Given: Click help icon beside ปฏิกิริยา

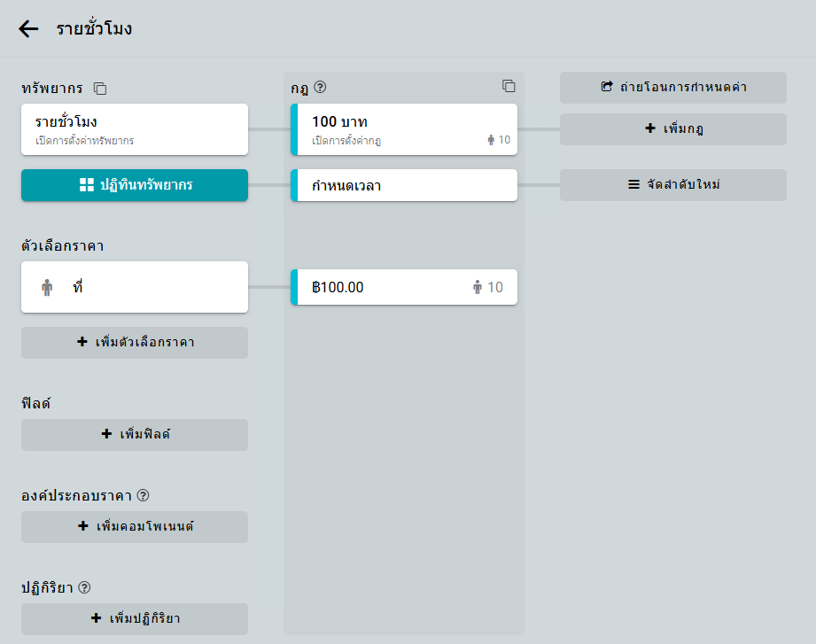Looking at the screenshot, I should click(85, 587).
